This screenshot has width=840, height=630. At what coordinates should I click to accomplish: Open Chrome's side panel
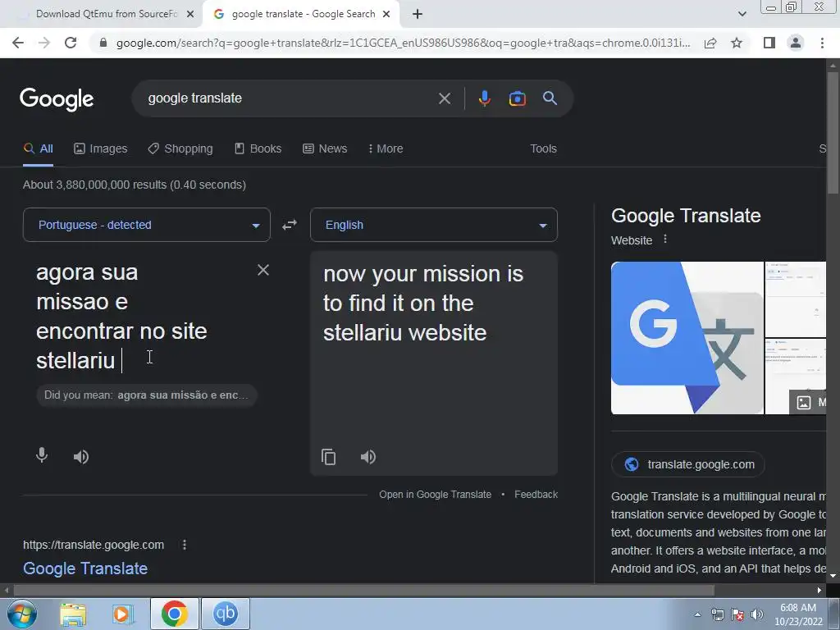769,43
